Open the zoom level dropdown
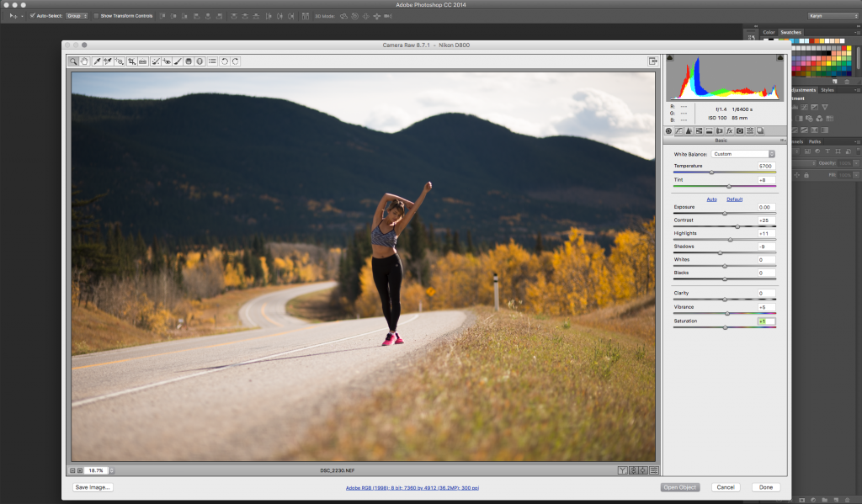 click(112, 470)
